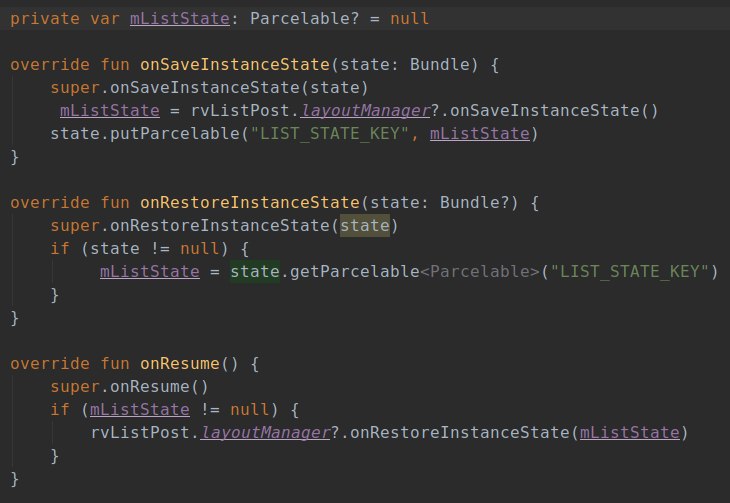Click mListState in the 'private var' declaration
This screenshot has width=730, height=503.
(180, 19)
